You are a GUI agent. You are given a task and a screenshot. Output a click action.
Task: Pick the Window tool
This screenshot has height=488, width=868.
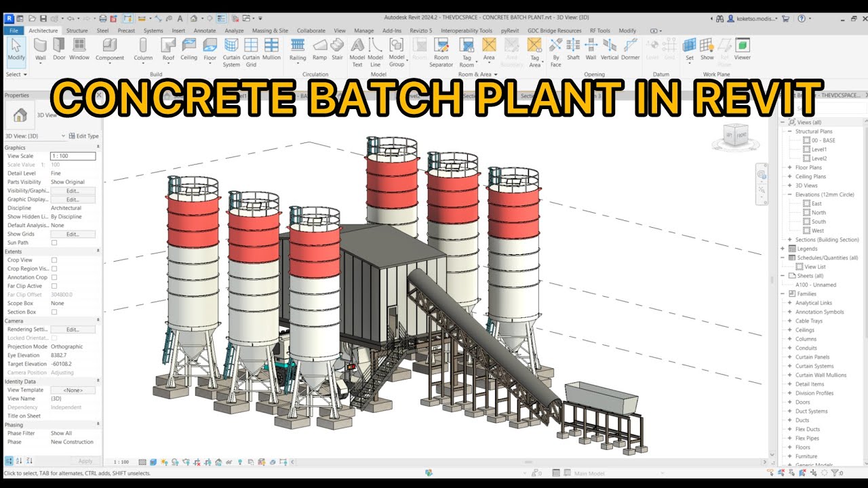[x=79, y=49]
